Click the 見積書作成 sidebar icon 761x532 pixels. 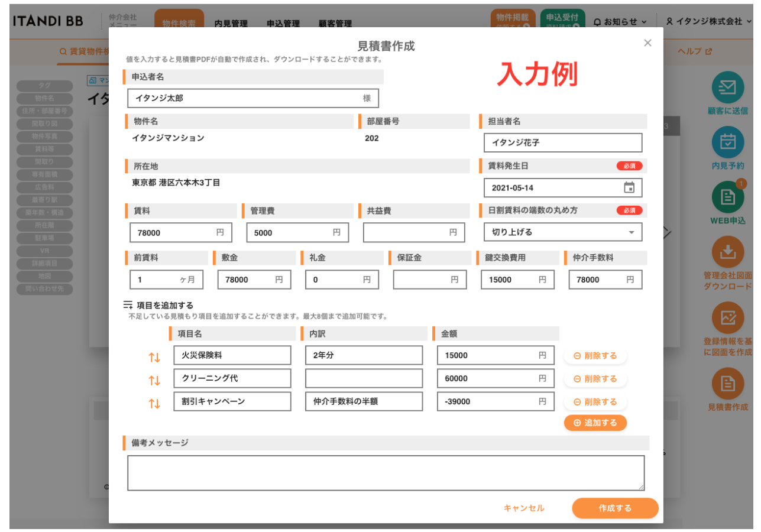pyautogui.click(x=728, y=384)
